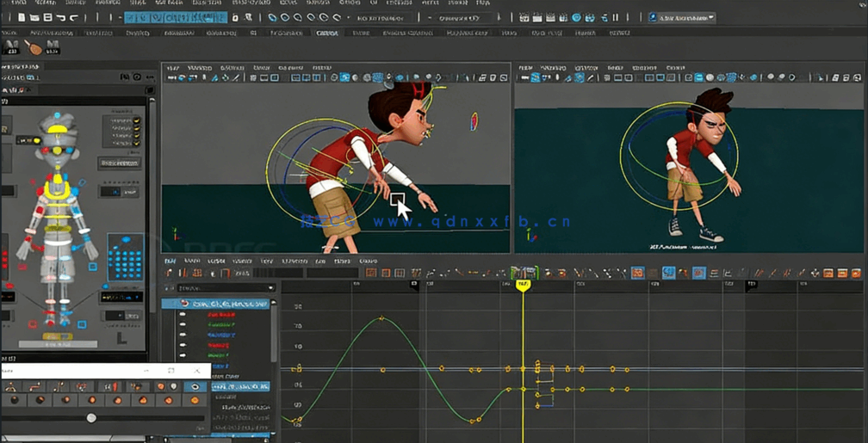Toggle the topmost checkbox in the picker options list
Image resolution: width=868 pixels, height=443 pixels.
[136, 121]
